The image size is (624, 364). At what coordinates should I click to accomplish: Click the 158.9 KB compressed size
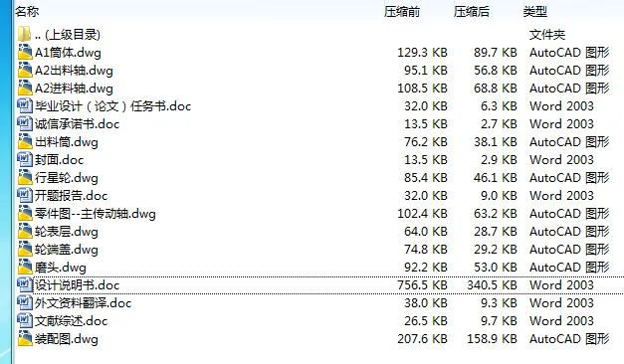492,339
